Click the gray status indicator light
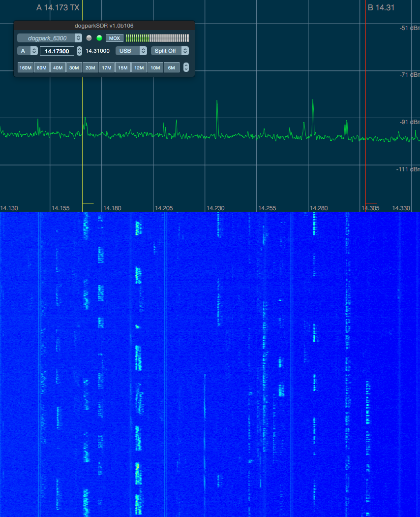 [89, 38]
